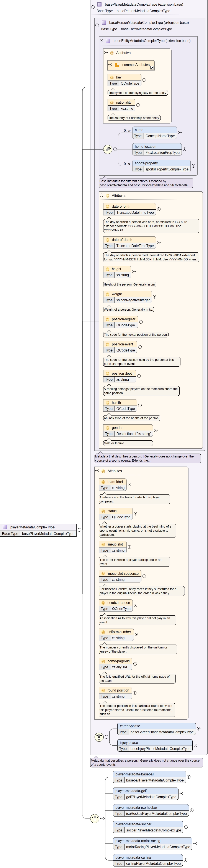Screen dimensions: 208x868
Task: Click the sequence compositor icon beside name elements
Action: [x=108, y=149]
